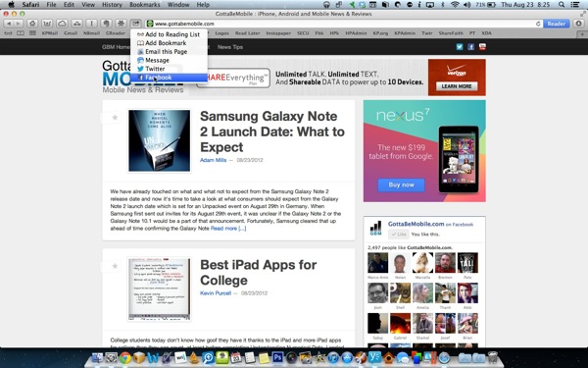Click the Share button in Safari toolbar

click(136, 24)
